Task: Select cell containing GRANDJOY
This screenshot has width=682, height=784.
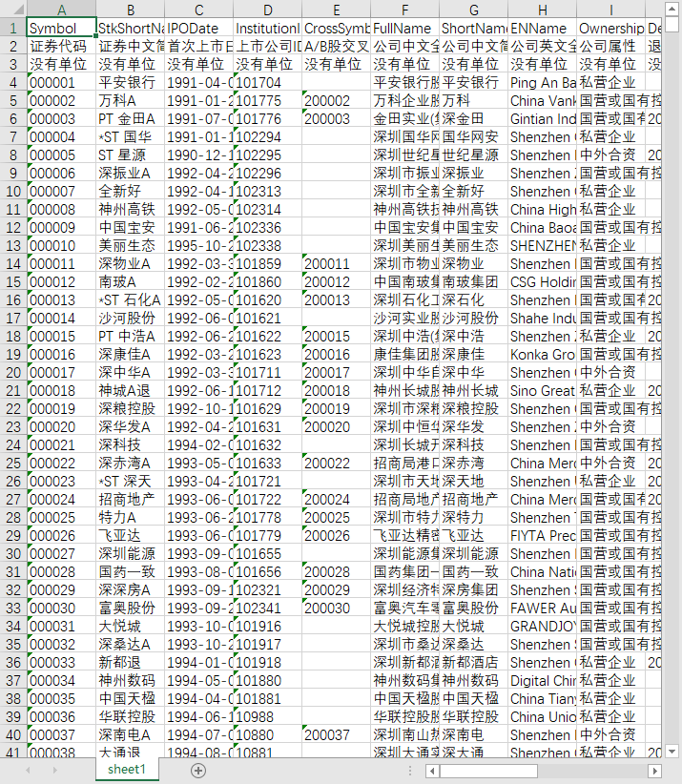Action: tap(542, 626)
